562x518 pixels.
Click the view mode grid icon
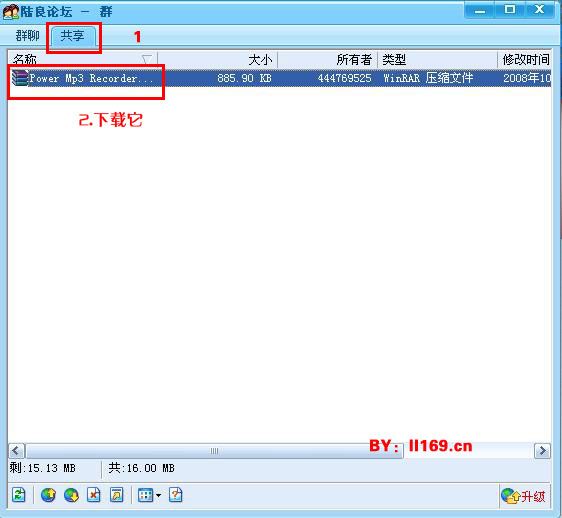click(x=146, y=495)
